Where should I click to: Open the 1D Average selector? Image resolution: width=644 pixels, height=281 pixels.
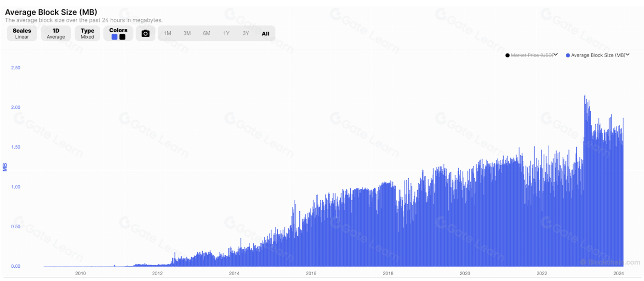(56, 34)
